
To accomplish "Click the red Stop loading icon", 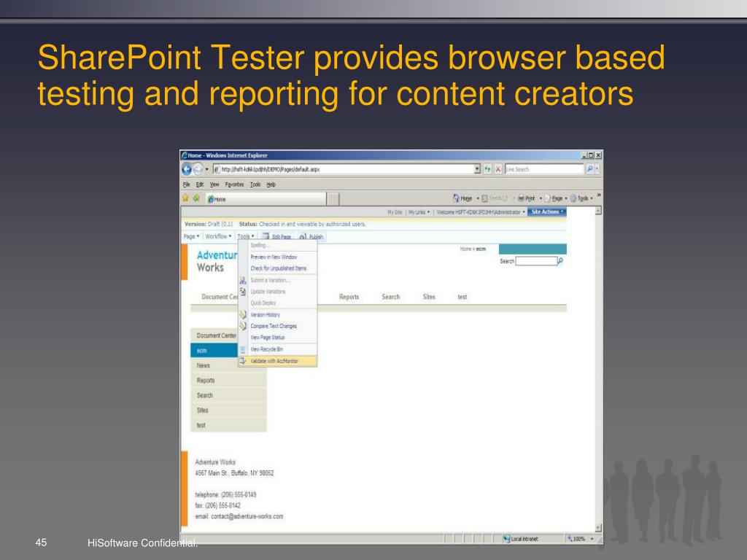I will pyautogui.click(x=498, y=169).
